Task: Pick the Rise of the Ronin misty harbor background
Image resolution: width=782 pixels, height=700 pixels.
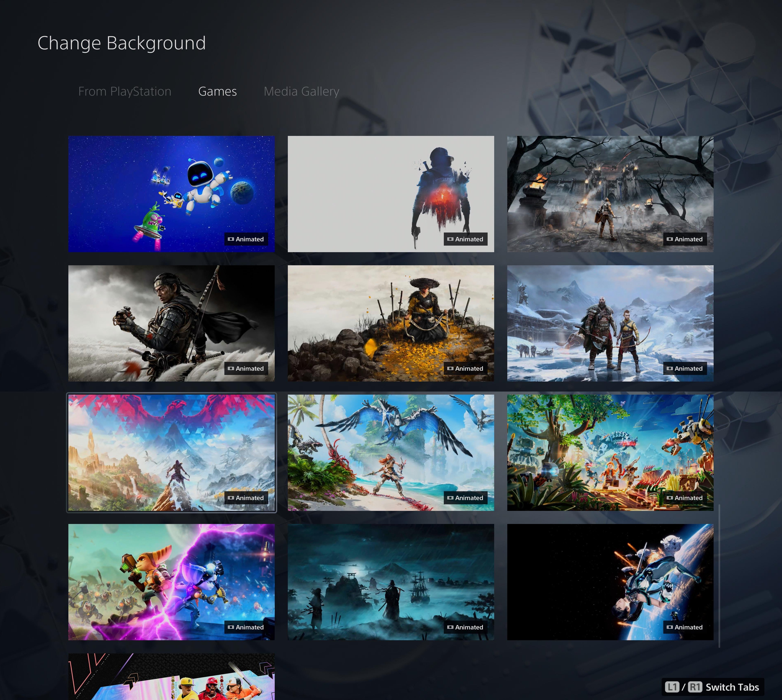Action: click(x=391, y=582)
